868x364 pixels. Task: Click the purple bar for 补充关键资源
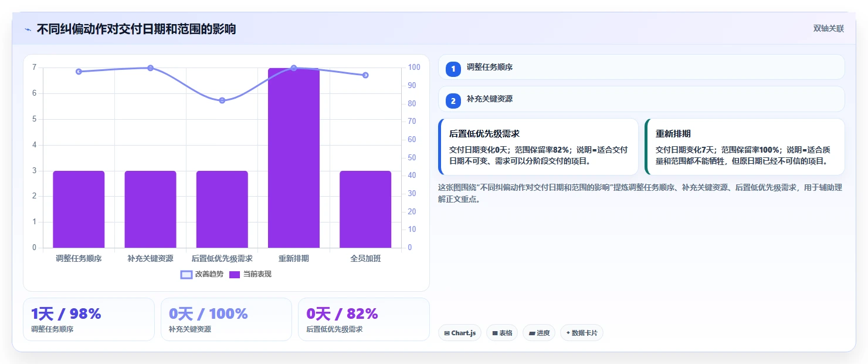(150, 209)
